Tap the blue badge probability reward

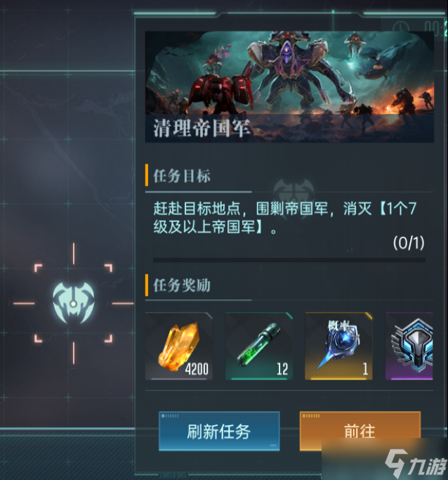[339, 346]
